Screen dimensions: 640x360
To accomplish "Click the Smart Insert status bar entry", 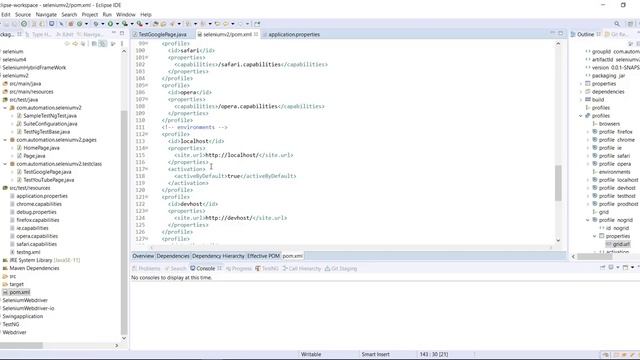I will [376, 354].
